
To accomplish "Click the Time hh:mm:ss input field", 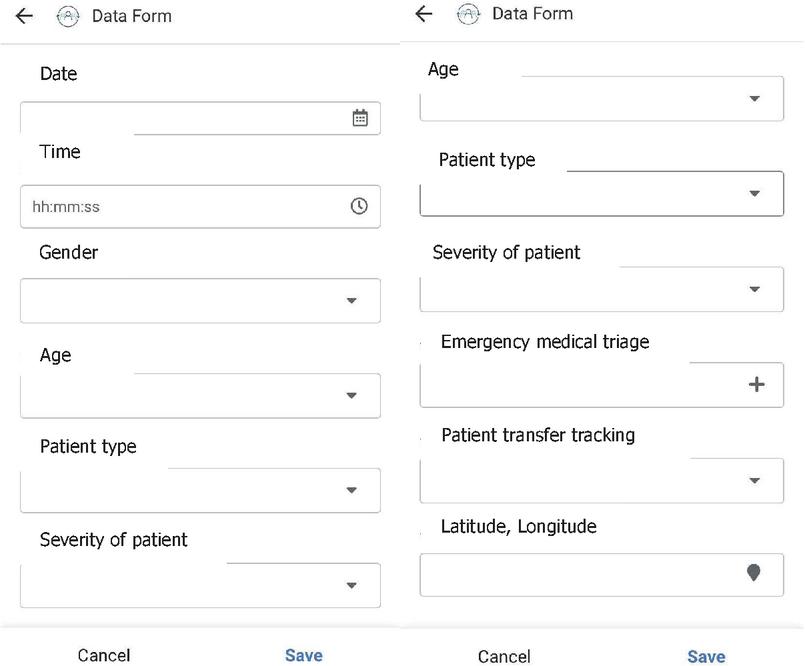I will (180, 207).
